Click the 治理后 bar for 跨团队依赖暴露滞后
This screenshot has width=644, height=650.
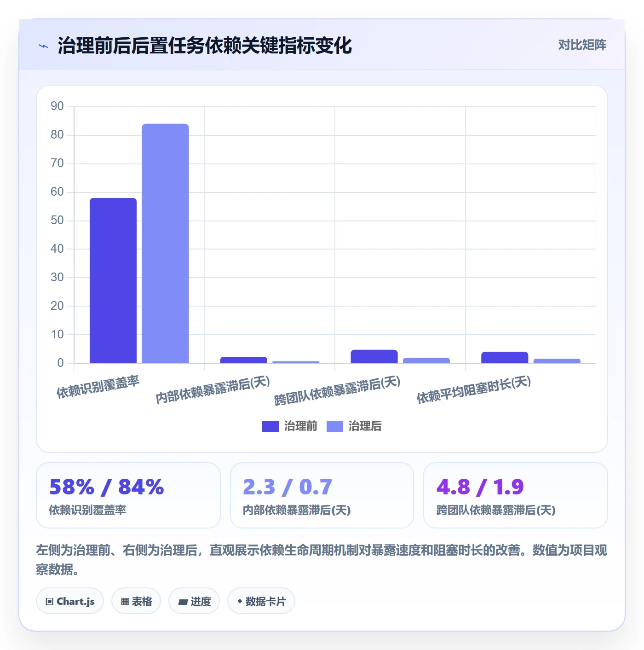[426, 360]
